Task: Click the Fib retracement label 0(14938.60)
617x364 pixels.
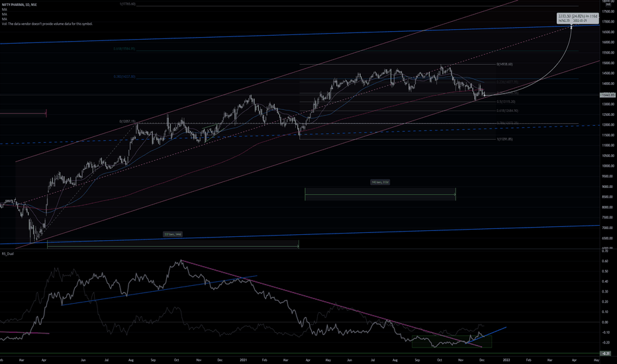Action: pyautogui.click(x=504, y=64)
